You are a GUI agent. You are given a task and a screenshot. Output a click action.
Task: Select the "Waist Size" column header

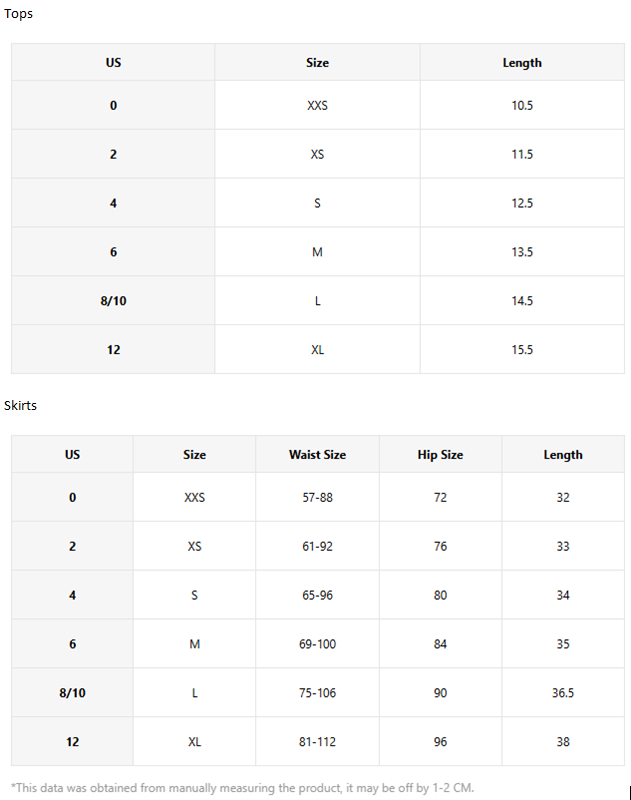click(x=317, y=455)
